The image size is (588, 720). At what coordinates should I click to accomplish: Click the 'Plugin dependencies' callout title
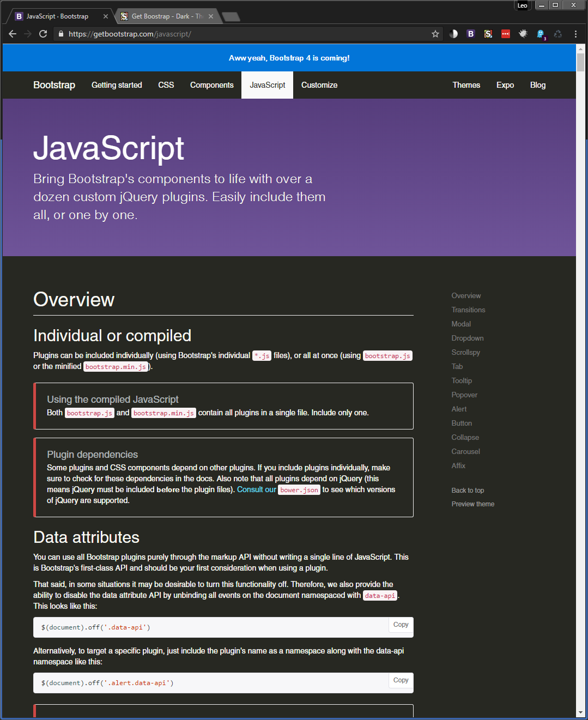[92, 455]
